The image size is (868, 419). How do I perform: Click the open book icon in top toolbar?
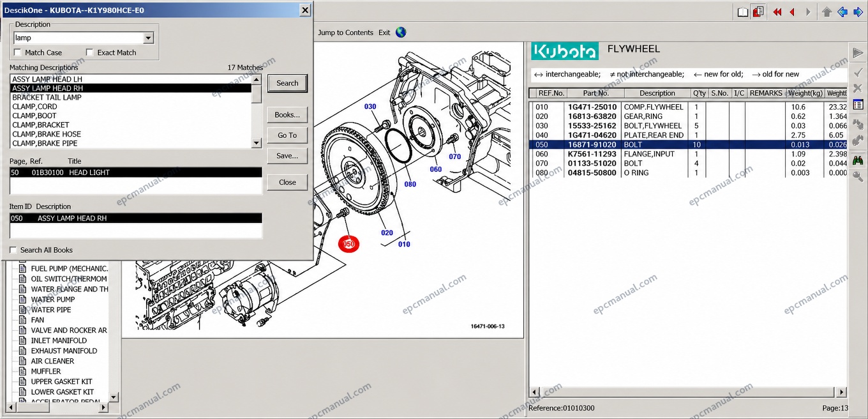743,12
